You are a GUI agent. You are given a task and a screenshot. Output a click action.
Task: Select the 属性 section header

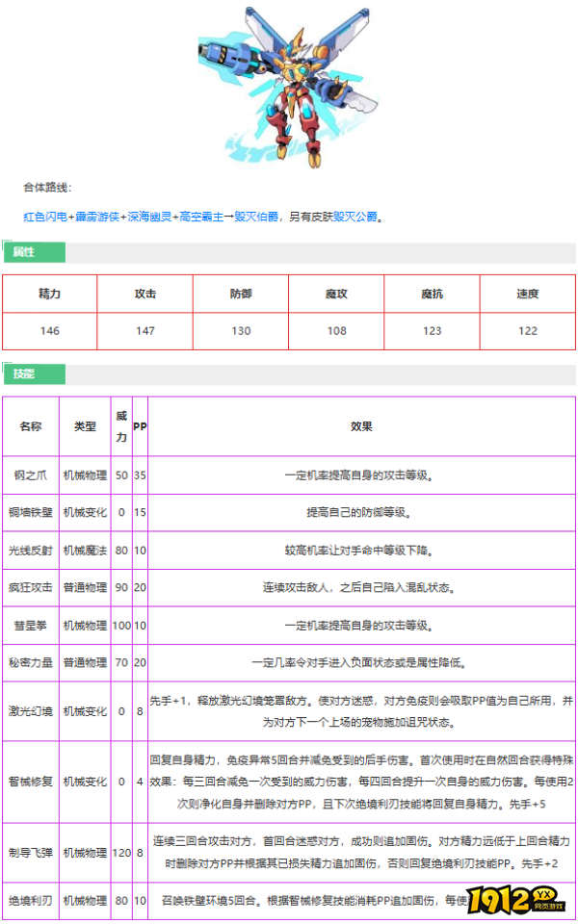coord(34,253)
